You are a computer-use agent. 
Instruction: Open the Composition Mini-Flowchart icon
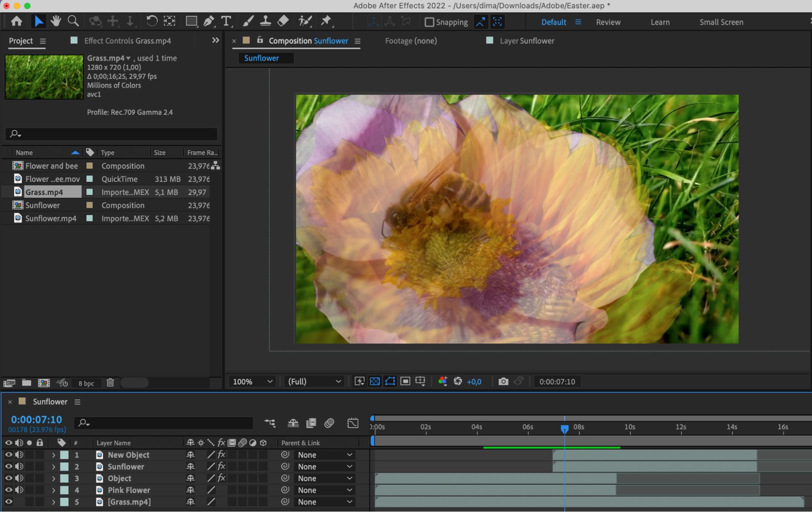pyautogui.click(x=270, y=423)
